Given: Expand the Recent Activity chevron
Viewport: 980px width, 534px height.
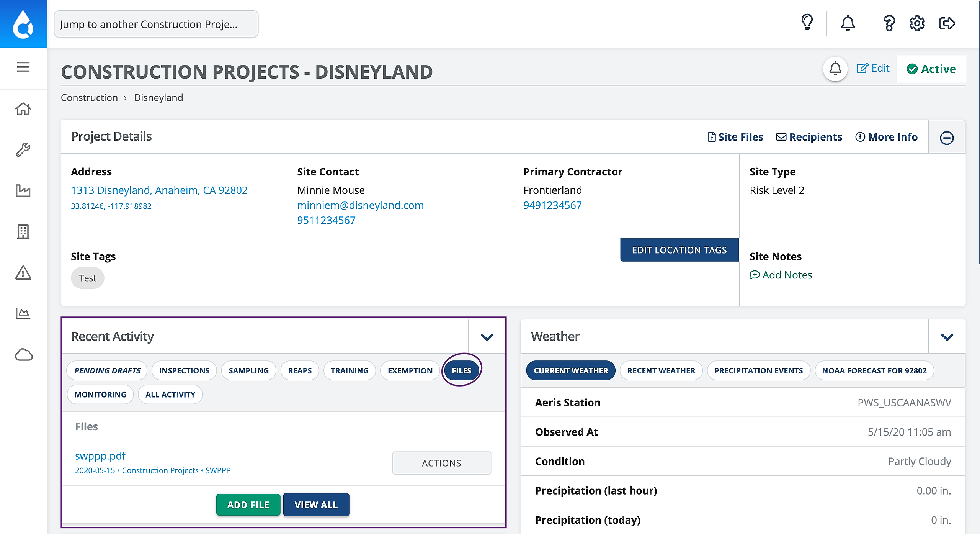Looking at the screenshot, I should click(x=487, y=337).
